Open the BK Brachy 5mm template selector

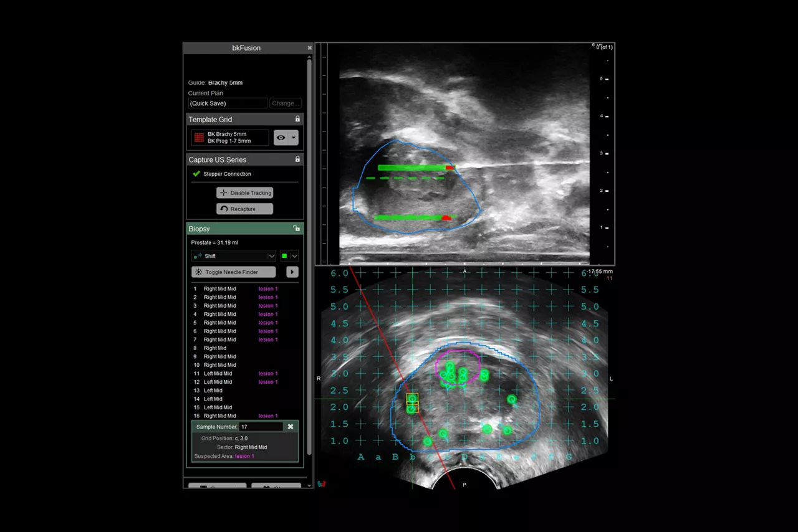pyautogui.click(x=230, y=138)
